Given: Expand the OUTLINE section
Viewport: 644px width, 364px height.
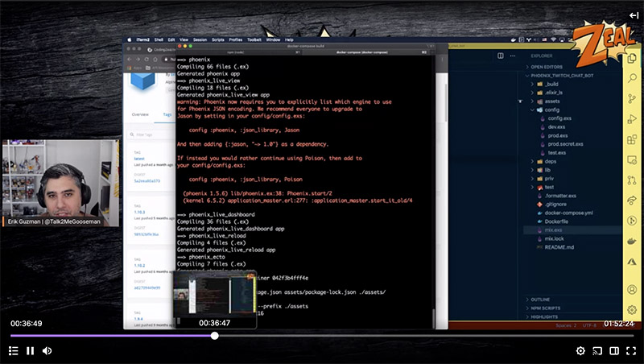Looking at the screenshot, I should pos(539,300).
